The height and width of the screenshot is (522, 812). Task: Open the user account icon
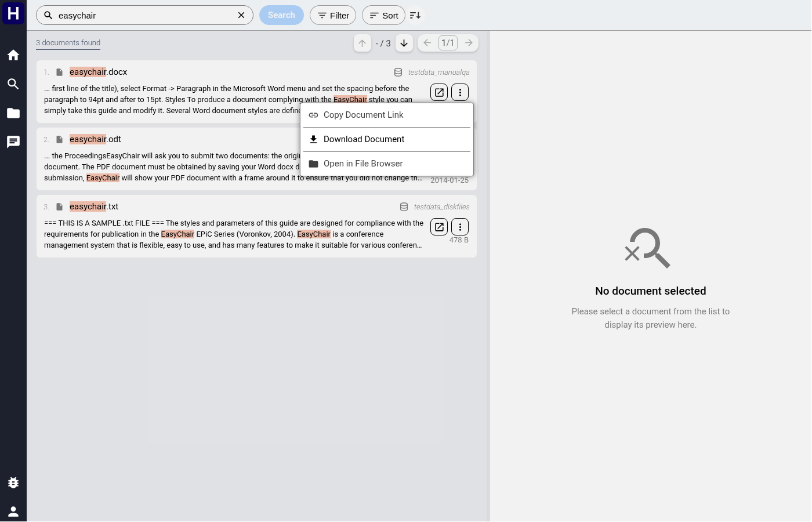13,512
